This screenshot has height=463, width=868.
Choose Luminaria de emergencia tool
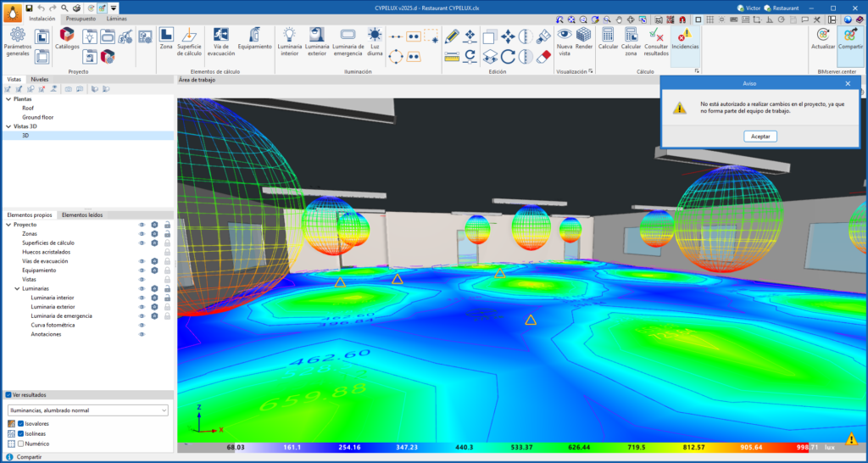[348, 39]
